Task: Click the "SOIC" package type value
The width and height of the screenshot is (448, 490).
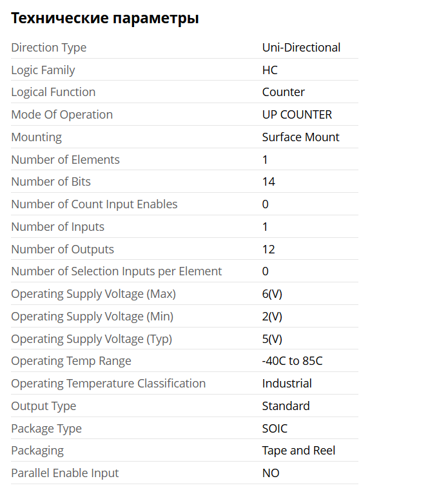Action: pyautogui.click(x=275, y=429)
